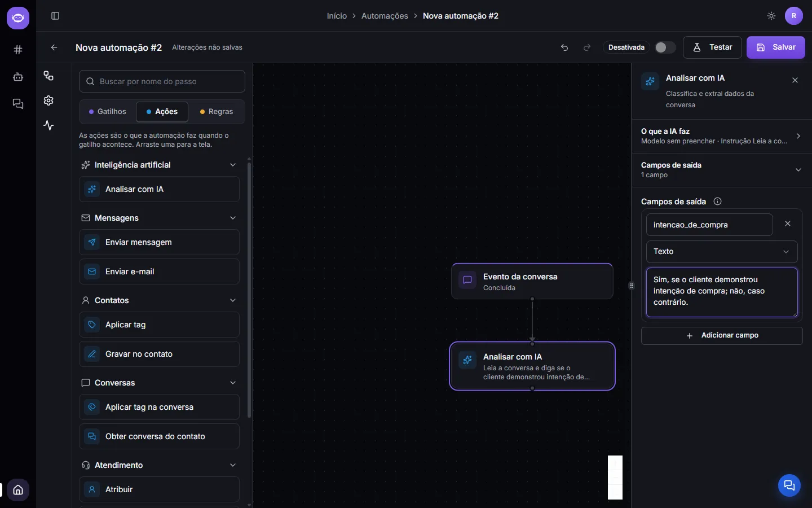Collapse the Conversas section
Image resolution: width=812 pixels, height=508 pixels.
(x=233, y=383)
